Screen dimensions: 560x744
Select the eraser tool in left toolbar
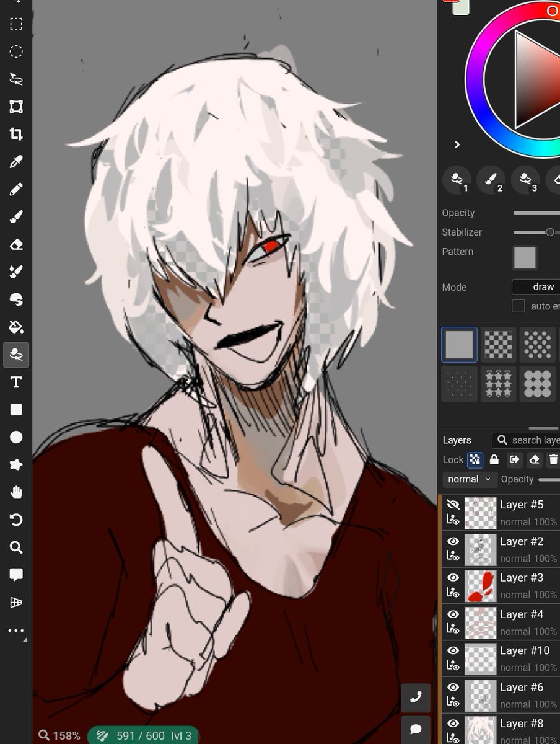(16, 244)
